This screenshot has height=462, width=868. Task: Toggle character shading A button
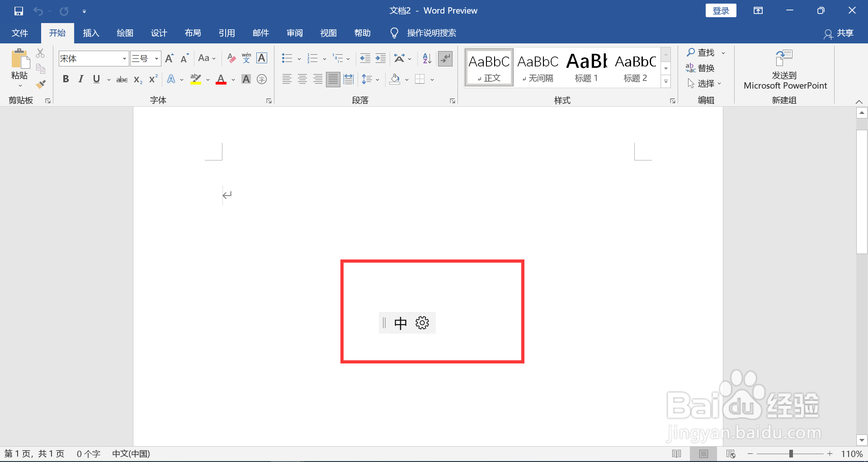point(246,80)
